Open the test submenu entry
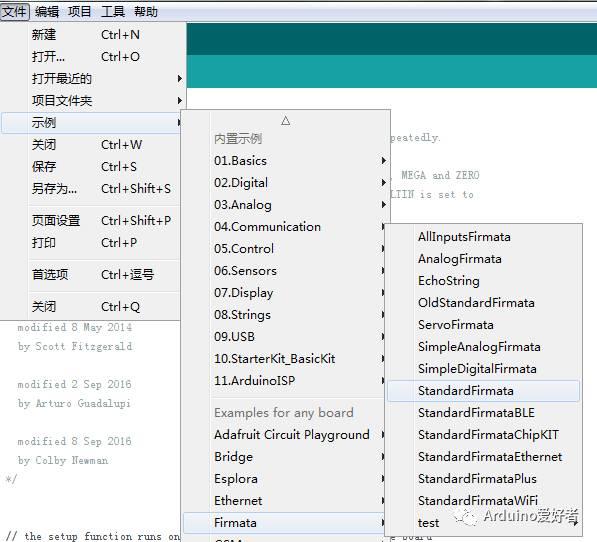Image resolution: width=597 pixels, height=542 pixels. click(x=484, y=523)
